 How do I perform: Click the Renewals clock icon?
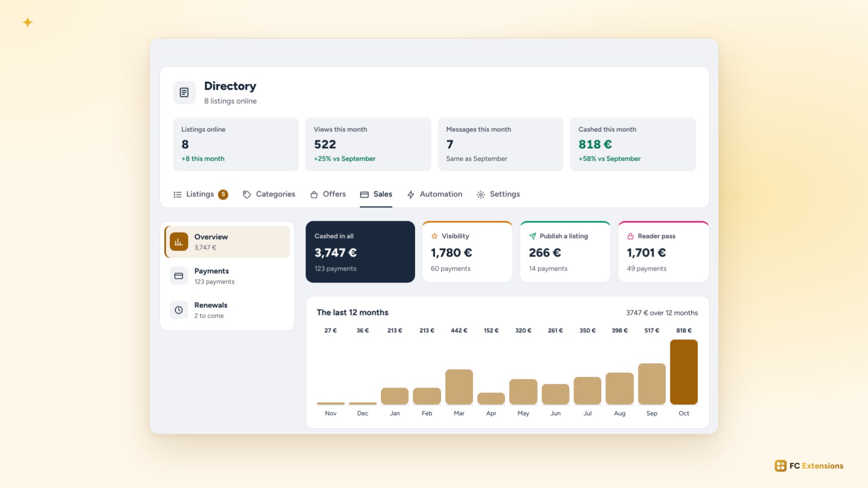click(x=178, y=310)
